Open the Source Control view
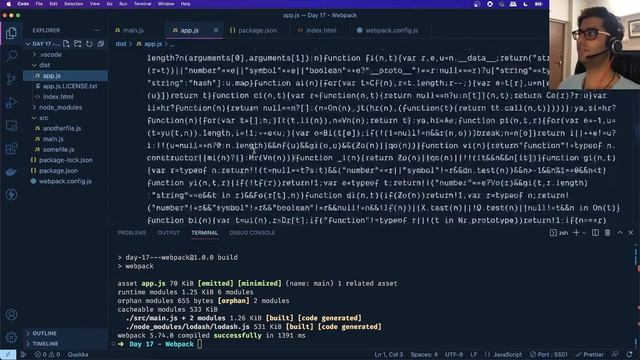The image size is (640, 360). [x=11, y=79]
